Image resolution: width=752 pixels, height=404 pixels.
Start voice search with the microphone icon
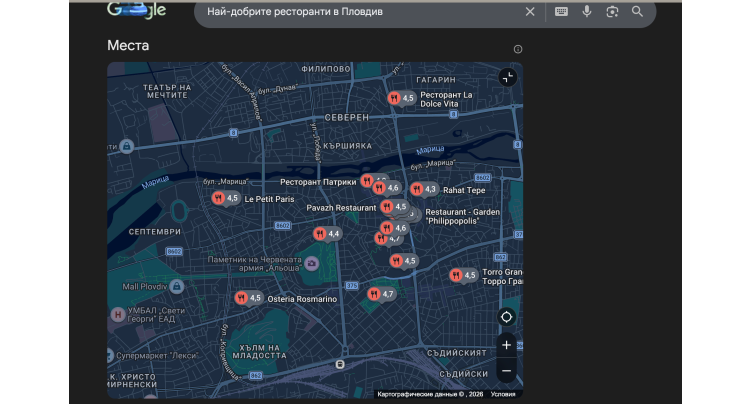tap(587, 12)
